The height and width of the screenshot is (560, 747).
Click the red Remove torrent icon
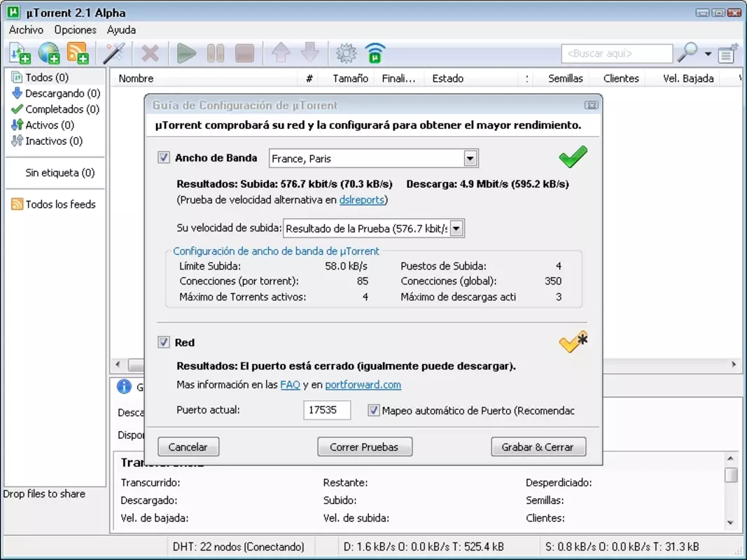(x=150, y=53)
